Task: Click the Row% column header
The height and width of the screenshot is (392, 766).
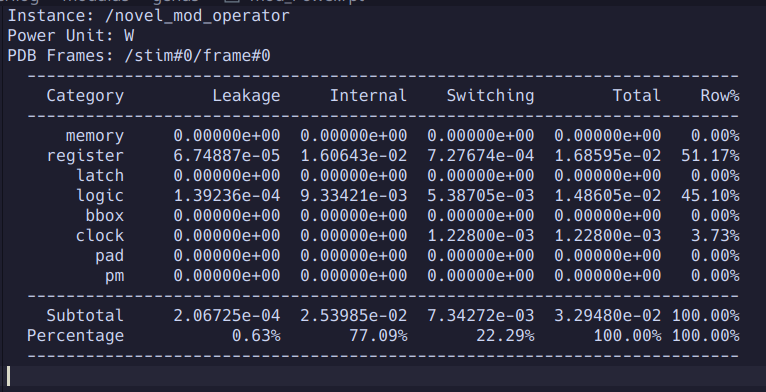Action: tap(720, 96)
